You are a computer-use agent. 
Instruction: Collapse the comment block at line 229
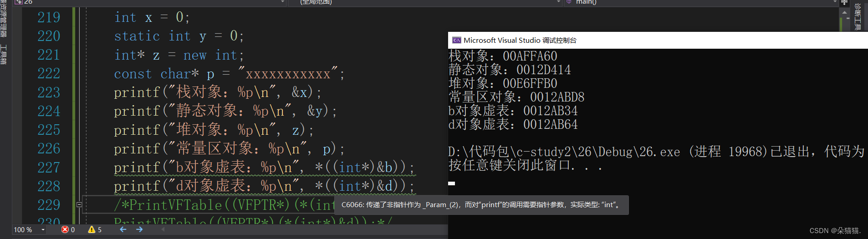(79, 205)
